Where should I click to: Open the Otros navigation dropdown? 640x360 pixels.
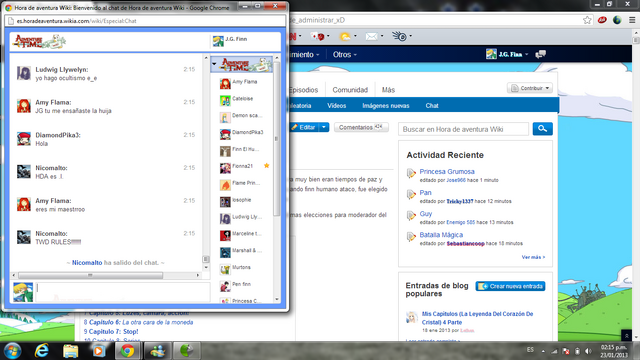click(x=344, y=55)
